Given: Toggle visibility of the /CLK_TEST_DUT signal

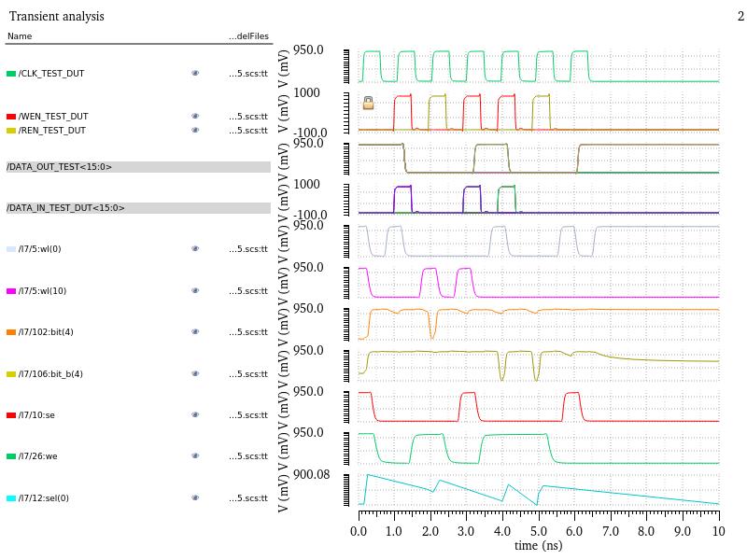Looking at the screenshot, I should click(195, 73).
